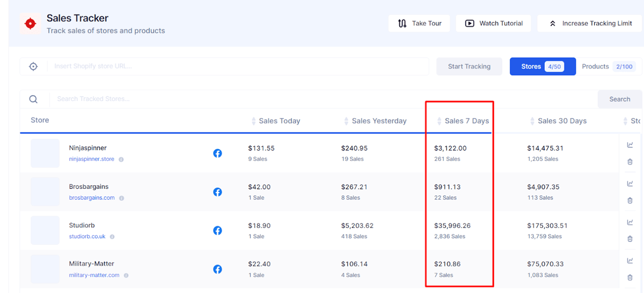Screen dimensions: 644x293
Task: Sort by Sales 7 Days column arrows
Action: click(440, 121)
